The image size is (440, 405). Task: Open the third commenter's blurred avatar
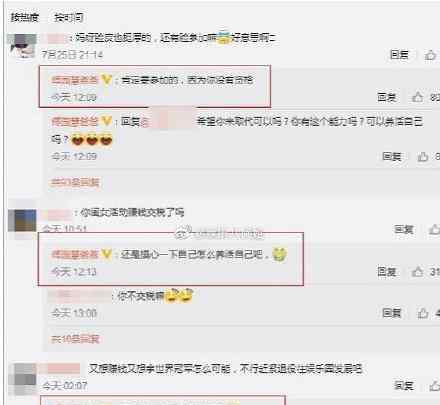(x=22, y=379)
